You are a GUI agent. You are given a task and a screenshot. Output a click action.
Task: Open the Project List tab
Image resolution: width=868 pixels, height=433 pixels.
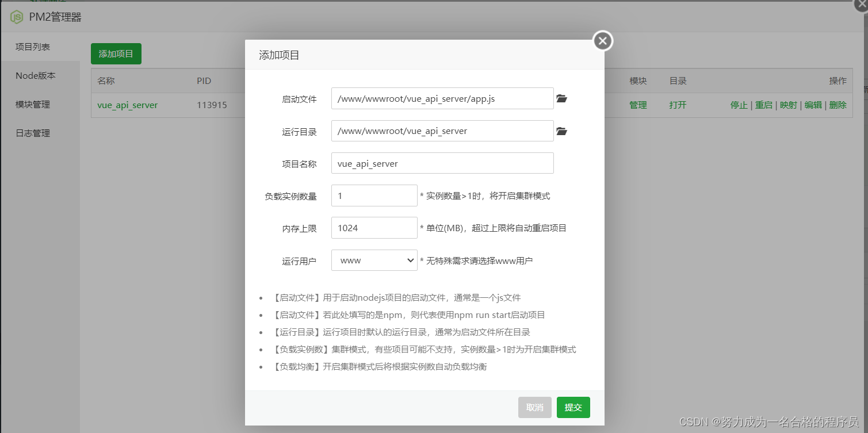[33, 47]
